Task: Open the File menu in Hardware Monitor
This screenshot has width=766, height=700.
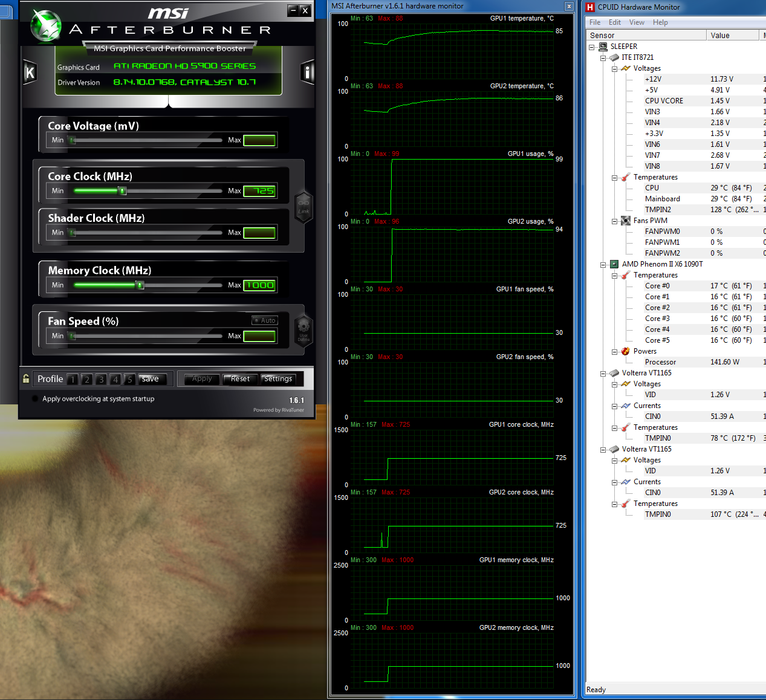Action: click(x=595, y=22)
